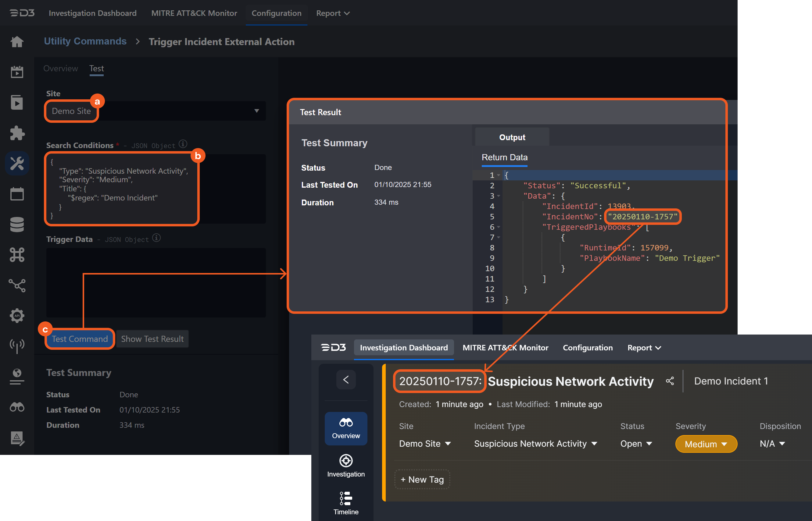
Task: Click the API gear icon
Action: [x=17, y=316]
